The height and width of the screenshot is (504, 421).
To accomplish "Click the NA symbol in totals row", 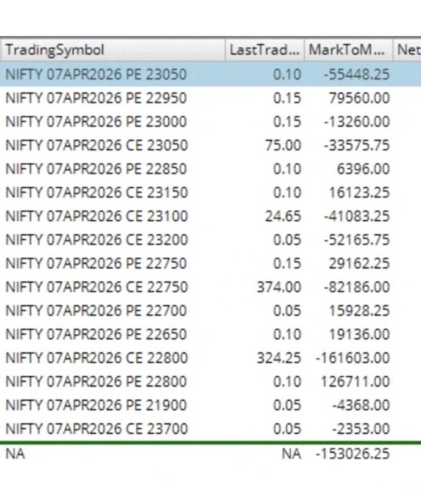I will point(15,454).
